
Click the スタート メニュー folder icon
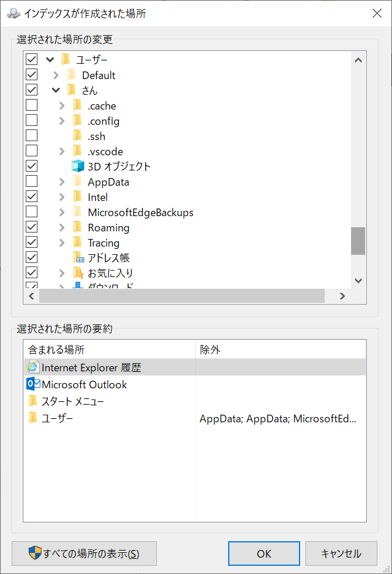tap(33, 401)
